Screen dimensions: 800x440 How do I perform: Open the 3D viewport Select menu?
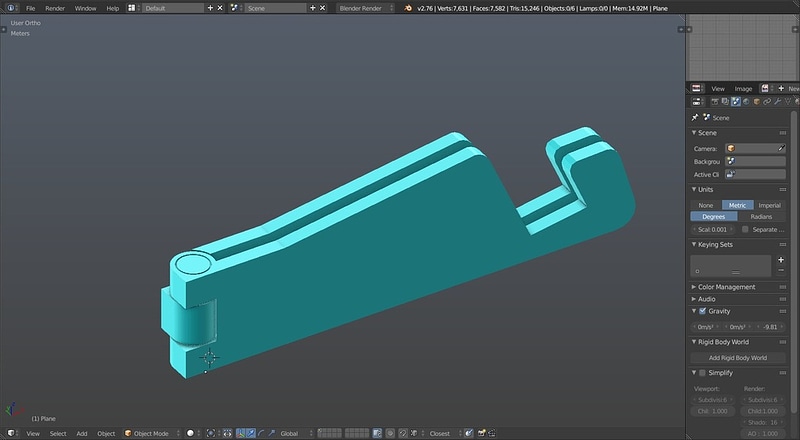(x=58, y=433)
